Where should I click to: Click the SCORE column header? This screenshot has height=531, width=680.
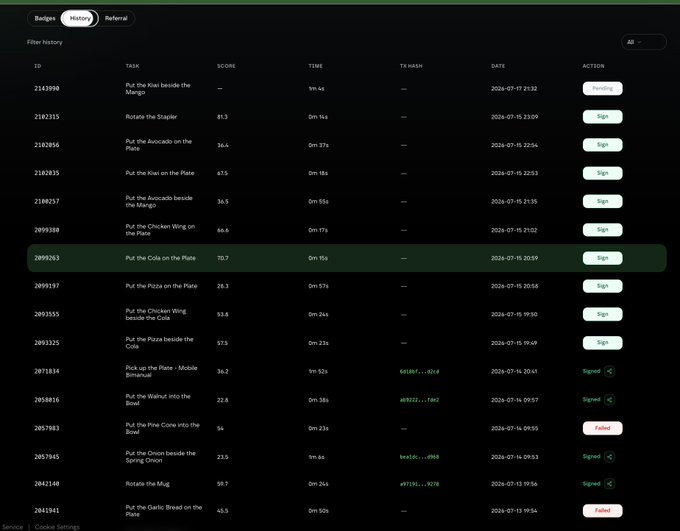tap(226, 66)
